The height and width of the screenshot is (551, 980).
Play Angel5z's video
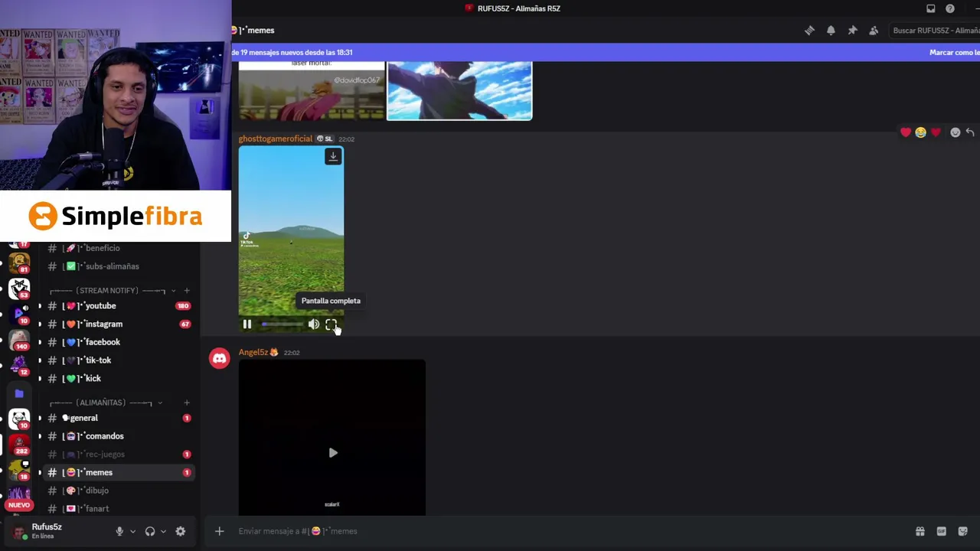click(x=332, y=453)
